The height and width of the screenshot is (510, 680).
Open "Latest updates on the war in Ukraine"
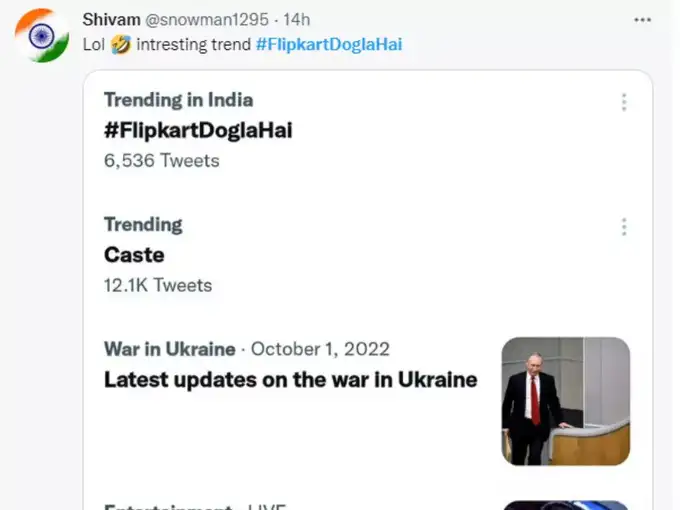pos(290,380)
